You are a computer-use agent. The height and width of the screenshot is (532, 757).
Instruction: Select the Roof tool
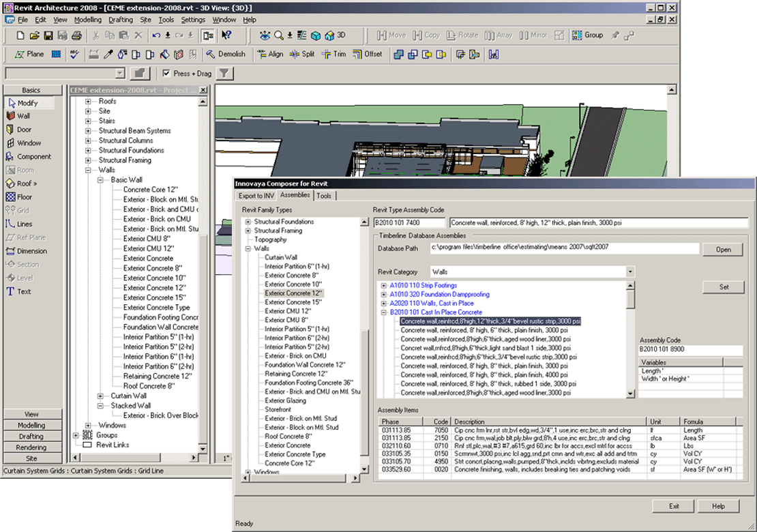(22, 183)
